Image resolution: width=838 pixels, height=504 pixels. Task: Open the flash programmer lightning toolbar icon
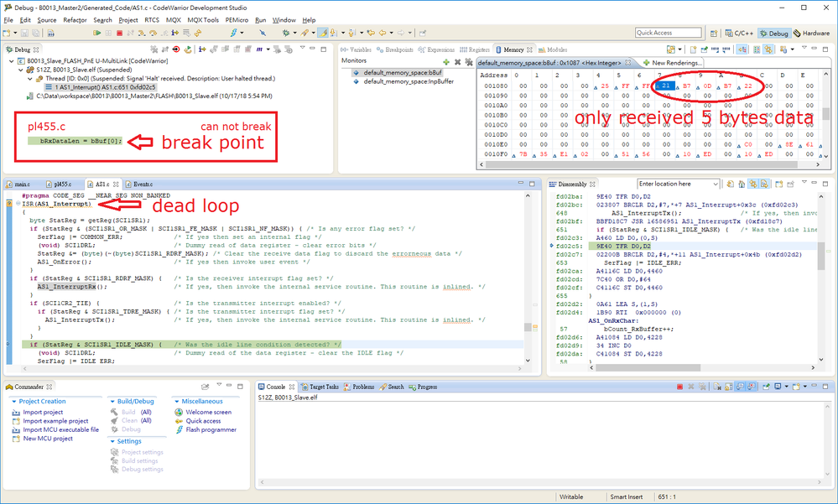(x=233, y=34)
